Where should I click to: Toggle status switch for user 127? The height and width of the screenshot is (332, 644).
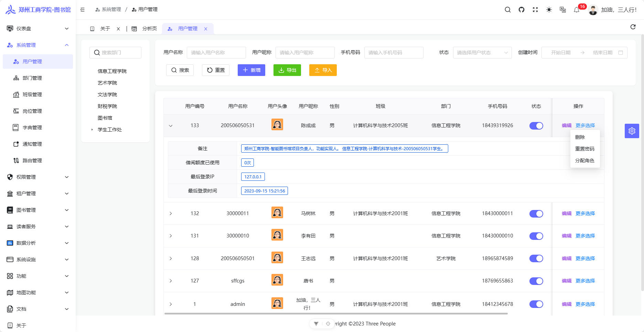(536, 281)
